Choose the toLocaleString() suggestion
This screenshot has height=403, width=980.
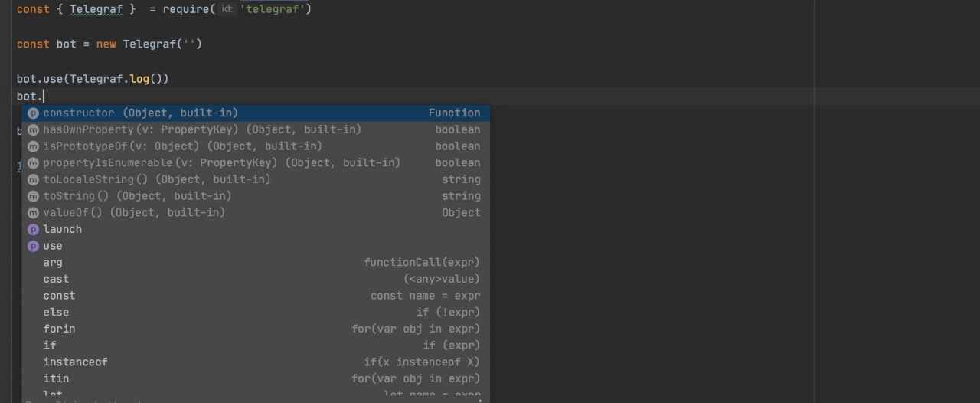point(256,179)
